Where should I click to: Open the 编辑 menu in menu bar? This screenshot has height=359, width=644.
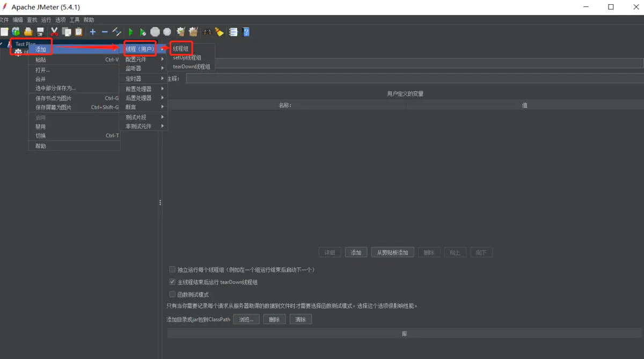(x=18, y=20)
